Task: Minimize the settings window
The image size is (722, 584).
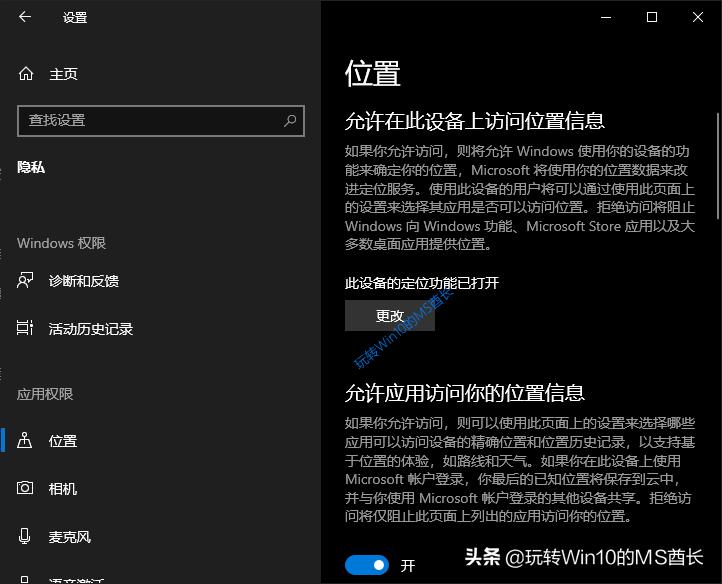Action: 606,18
